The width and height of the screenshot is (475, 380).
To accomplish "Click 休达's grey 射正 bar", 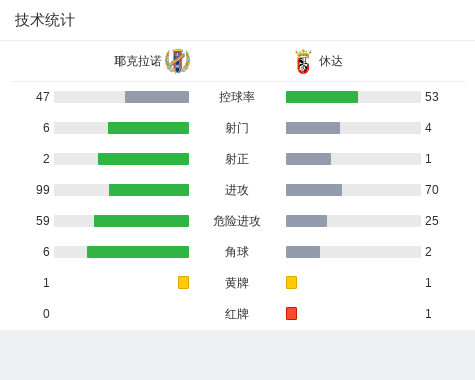I will [x=308, y=159].
